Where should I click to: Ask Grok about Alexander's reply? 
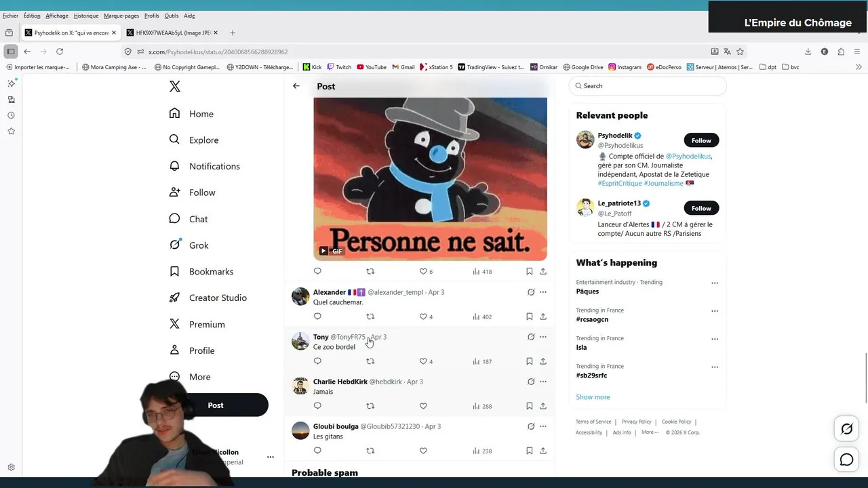tap(531, 292)
